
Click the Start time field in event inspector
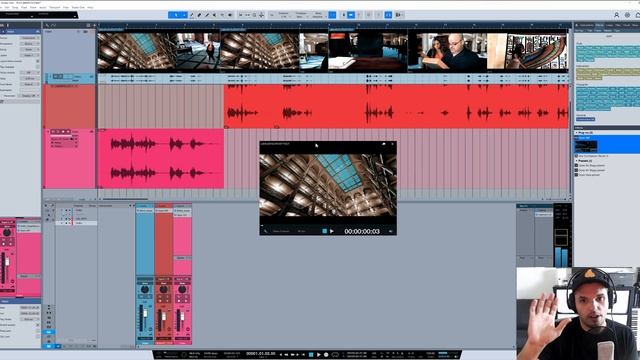tap(29, 307)
